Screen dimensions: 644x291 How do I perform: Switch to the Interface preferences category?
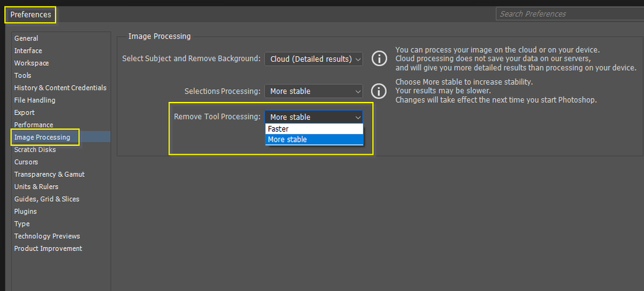[28, 50]
